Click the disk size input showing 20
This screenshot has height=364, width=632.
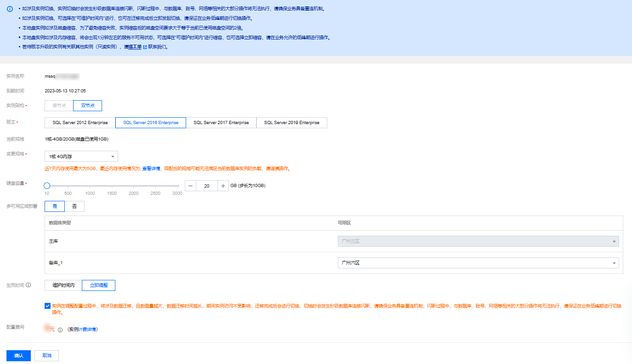pos(207,186)
